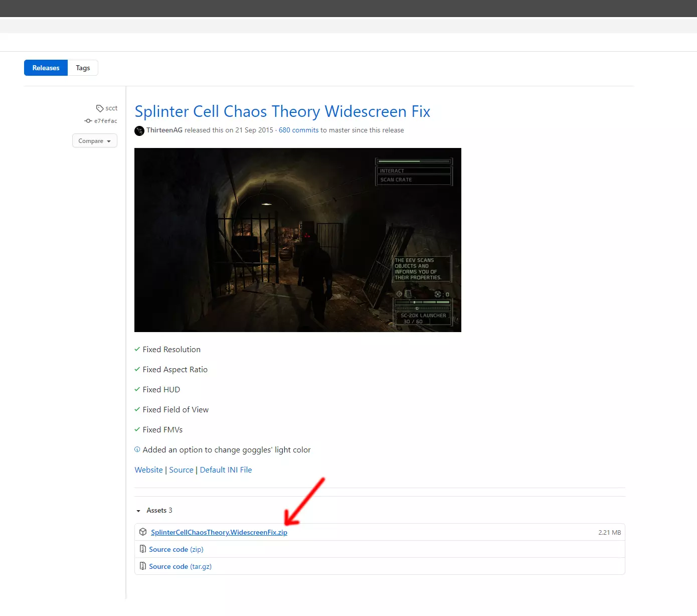Open ThirteenAG user profile
The image size is (697, 616).
click(x=164, y=130)
